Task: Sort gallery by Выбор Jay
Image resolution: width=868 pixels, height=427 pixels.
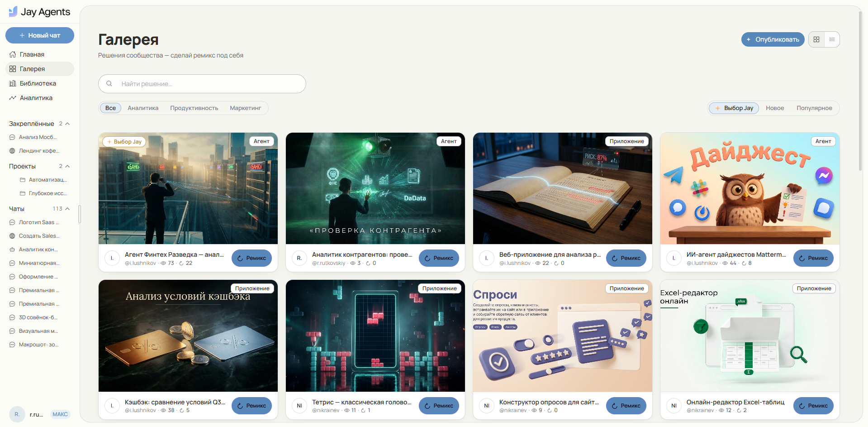Action: (x=734, y=108)
